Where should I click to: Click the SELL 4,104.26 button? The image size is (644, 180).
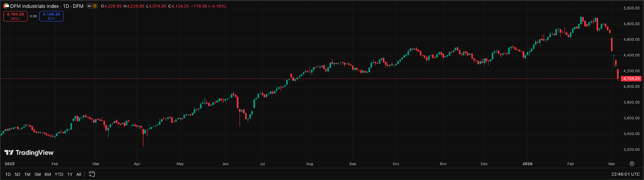point(15,16)
